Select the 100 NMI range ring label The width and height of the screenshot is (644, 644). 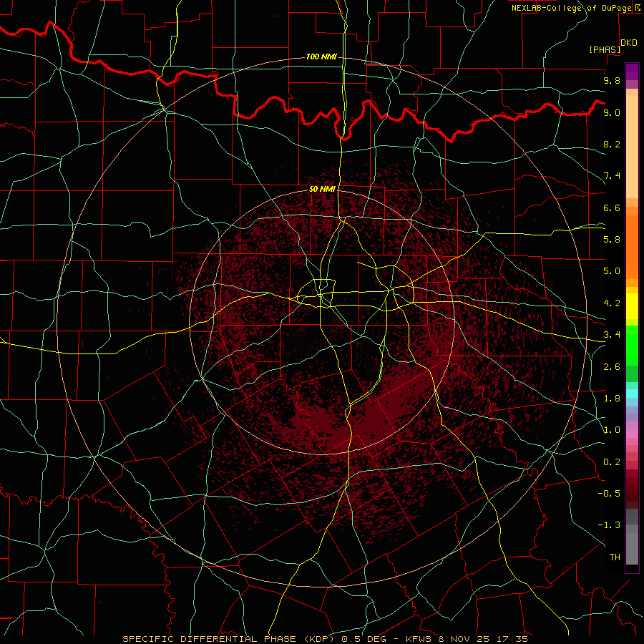click(321, 57)
